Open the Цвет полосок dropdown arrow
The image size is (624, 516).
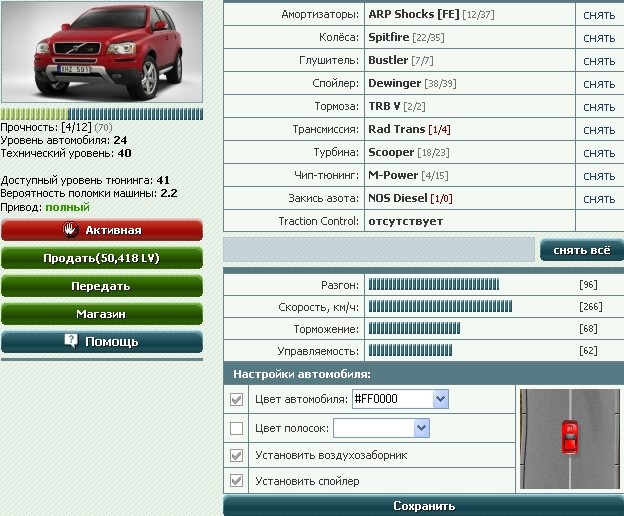pyautogui.click(x=421, y=428)
